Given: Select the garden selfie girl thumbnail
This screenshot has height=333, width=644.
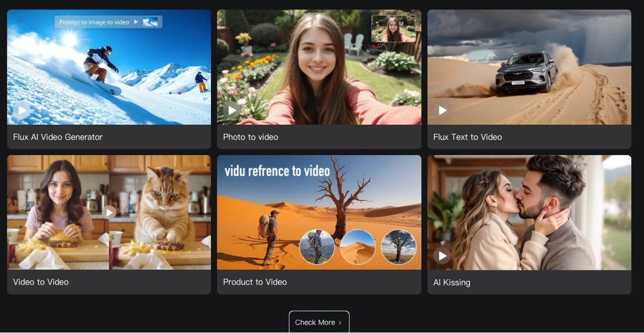Looking at the screenshot, I should click(319, 67).
